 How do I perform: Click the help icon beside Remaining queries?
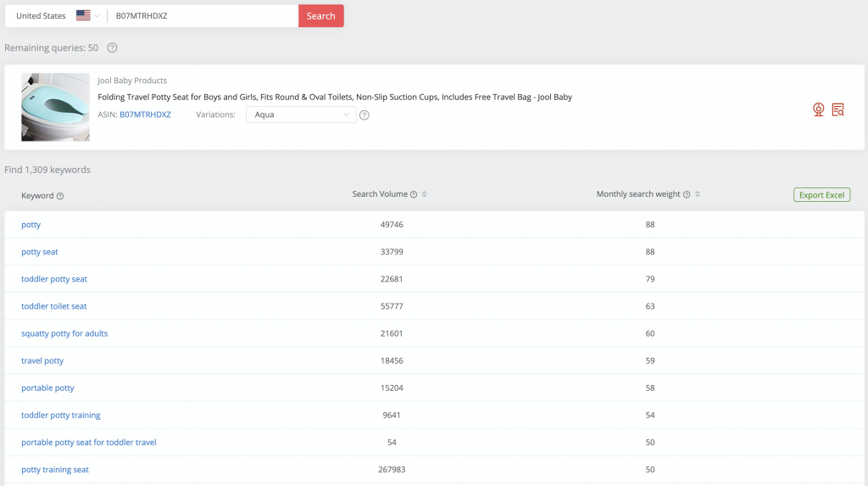pos(112,47)
